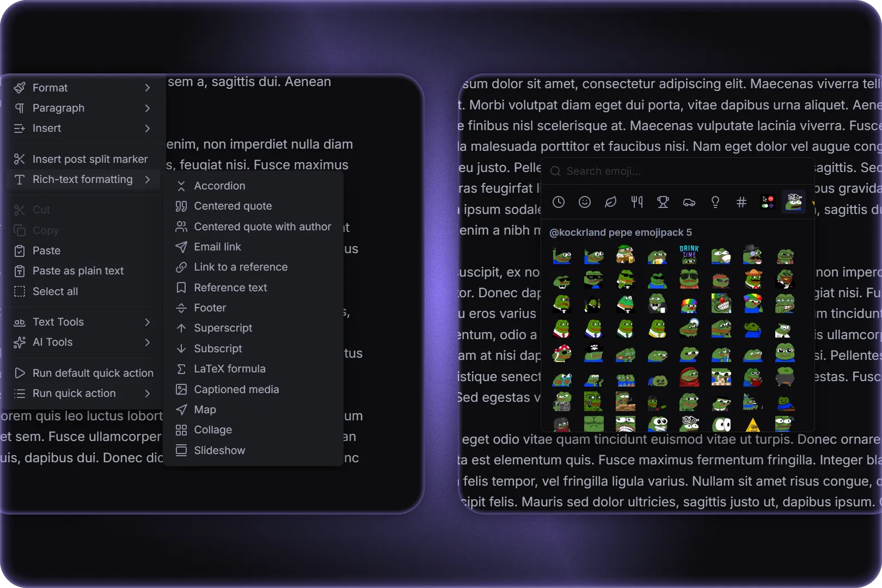882x588 pixels.
Task: Insert the sombrero-wearing pepe emoji
Action: coord(753,279)
